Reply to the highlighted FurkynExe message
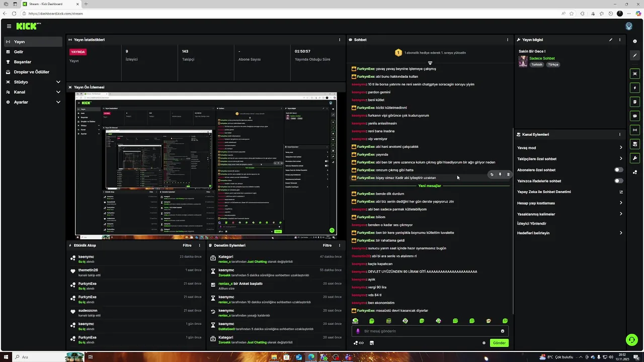Image resolution: width=644 pixels, height=362 pixels. pyautogui.click(x=492, y=174)
